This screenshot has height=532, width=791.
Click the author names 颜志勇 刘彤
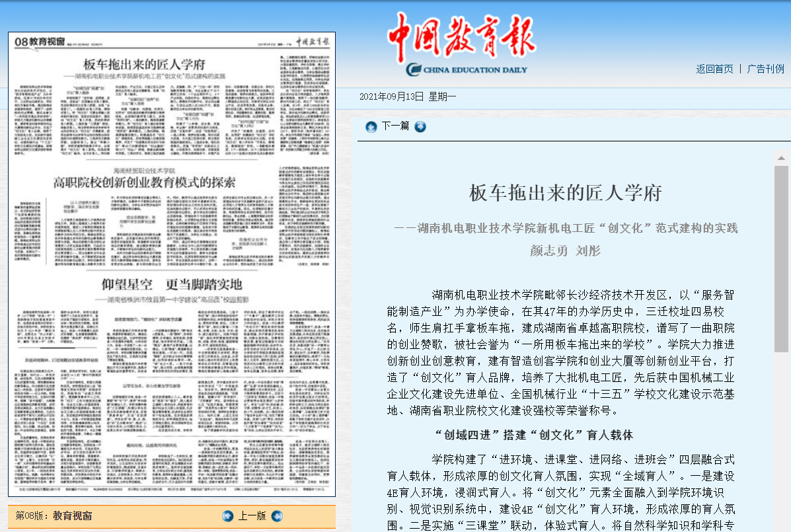pos(566,250)
